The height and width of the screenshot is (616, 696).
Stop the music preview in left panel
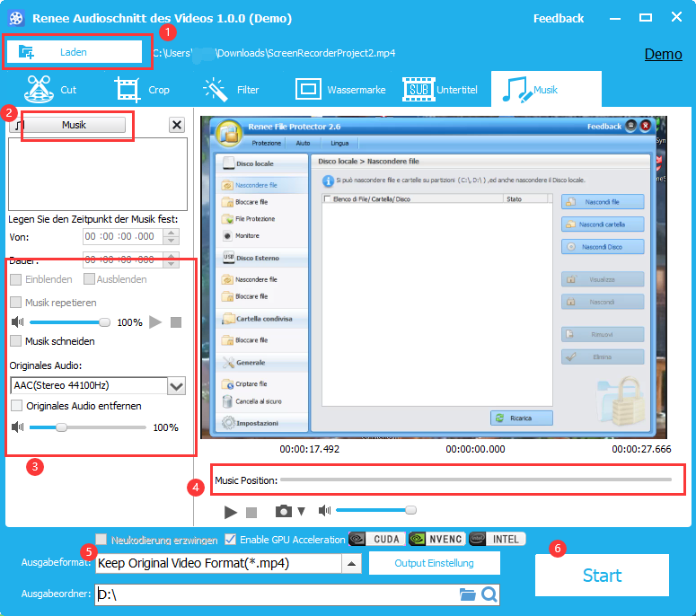[176, 322]
